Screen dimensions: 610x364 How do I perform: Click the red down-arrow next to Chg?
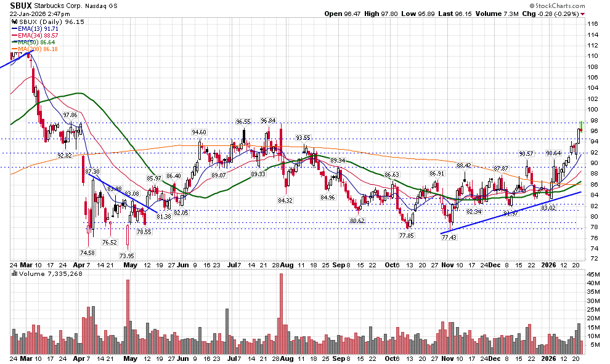click(x=583, y=14)
